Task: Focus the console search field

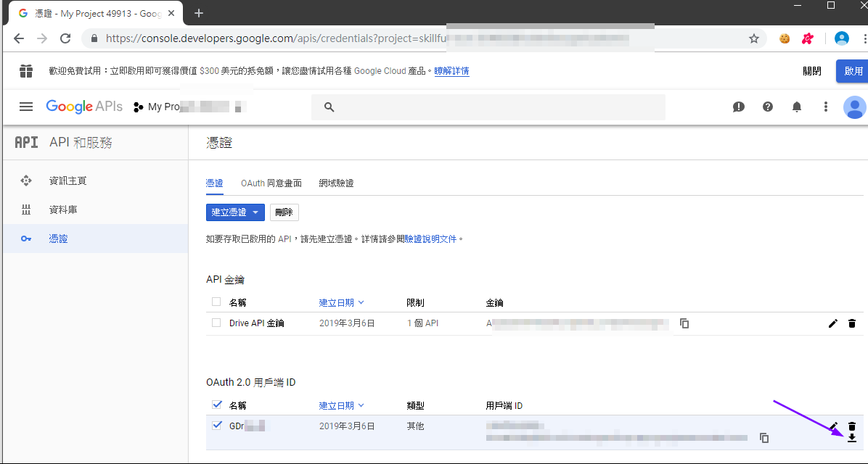Action: pyautogui.click(x=488, y=107)
